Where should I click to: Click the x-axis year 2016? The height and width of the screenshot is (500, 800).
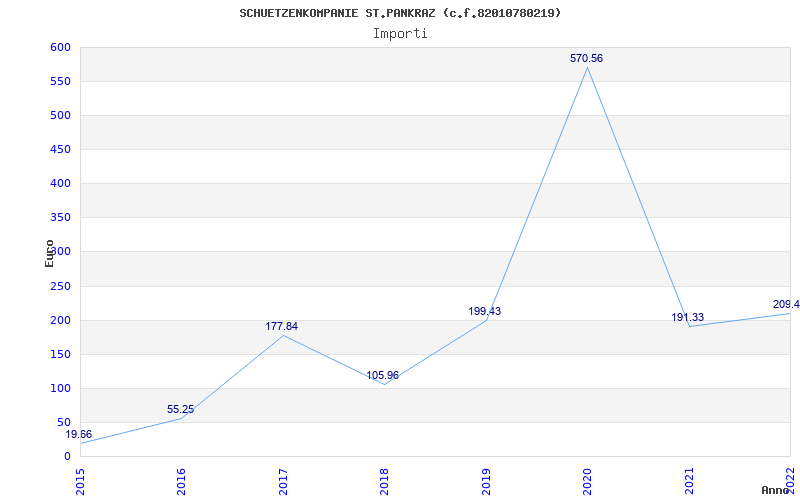[x=181, y=482]
